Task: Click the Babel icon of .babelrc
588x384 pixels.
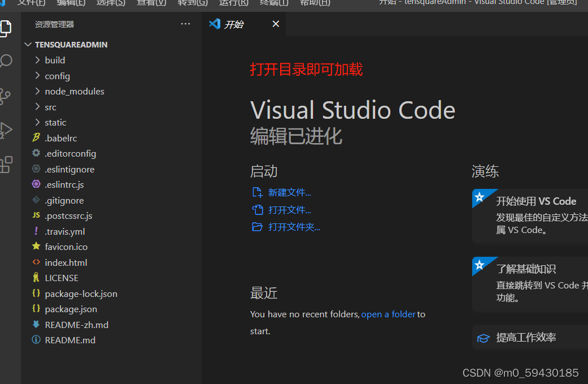Action: tap(36, 138)
